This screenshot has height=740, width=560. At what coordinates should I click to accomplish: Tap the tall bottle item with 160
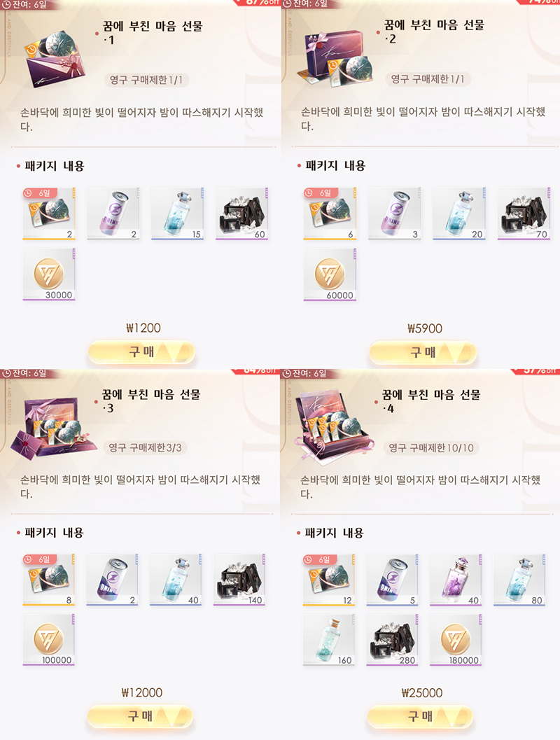(329, 639)
